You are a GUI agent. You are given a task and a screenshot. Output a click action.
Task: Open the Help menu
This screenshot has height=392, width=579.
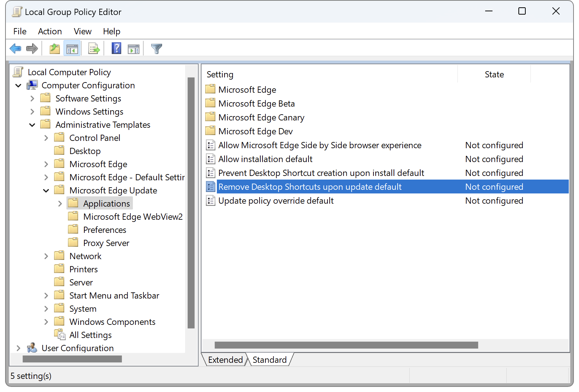[111, 31]
